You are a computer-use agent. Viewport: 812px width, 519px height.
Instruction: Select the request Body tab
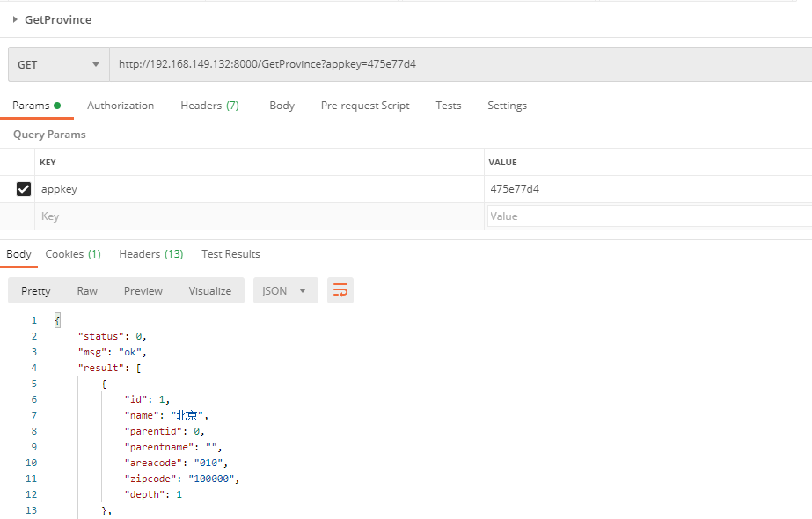(282, 106)
